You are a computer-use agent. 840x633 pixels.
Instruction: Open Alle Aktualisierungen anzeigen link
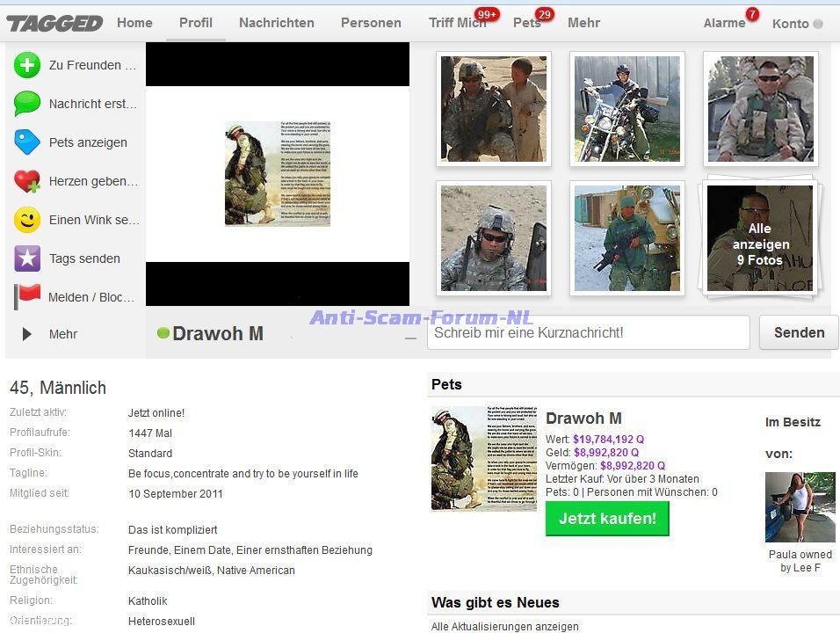pos(504,627)
